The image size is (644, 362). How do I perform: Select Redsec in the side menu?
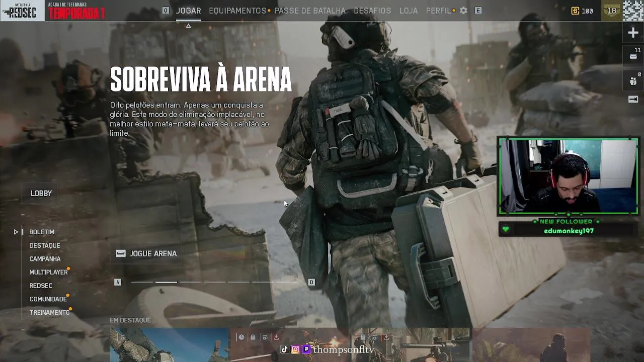point(41,286)
